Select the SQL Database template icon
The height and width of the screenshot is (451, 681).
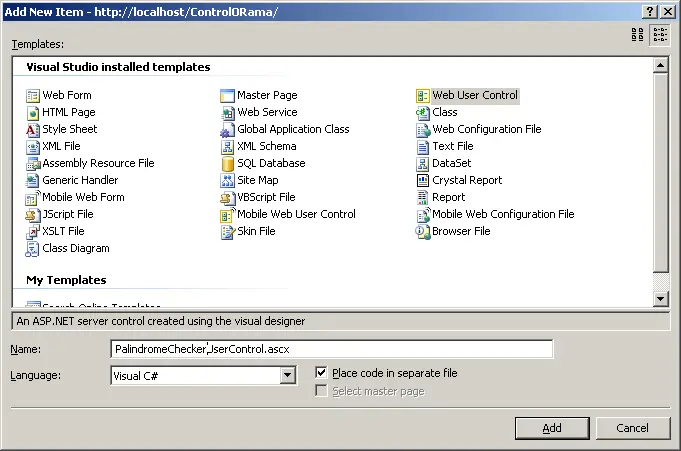228,163
